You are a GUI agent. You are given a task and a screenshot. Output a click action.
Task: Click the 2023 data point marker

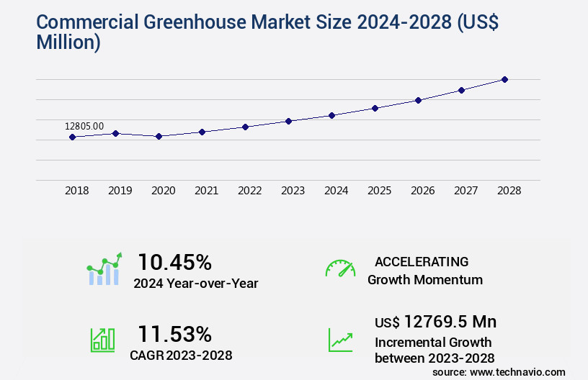coord(288,121)
